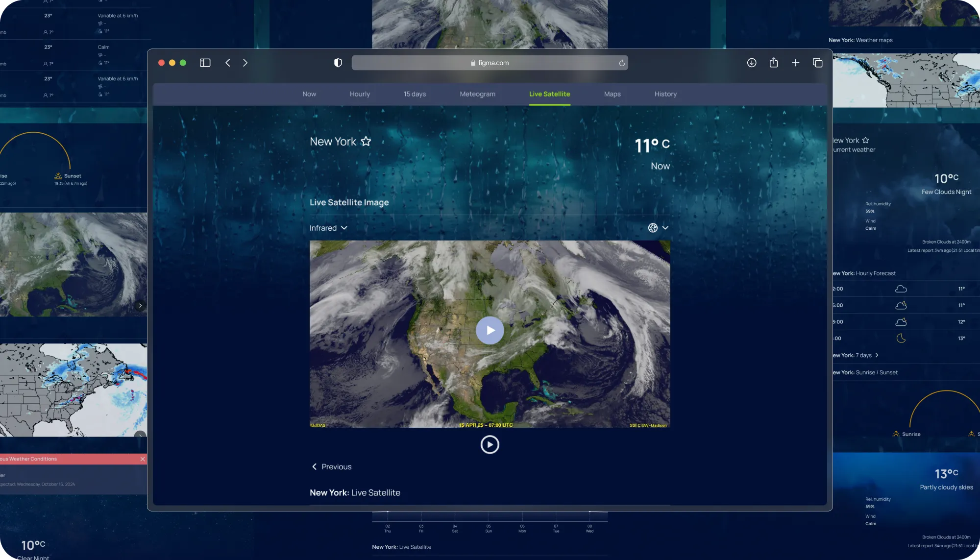Click the browser back arrow
The height and width of the screenshot is (560, 980).
pos(228,63)
